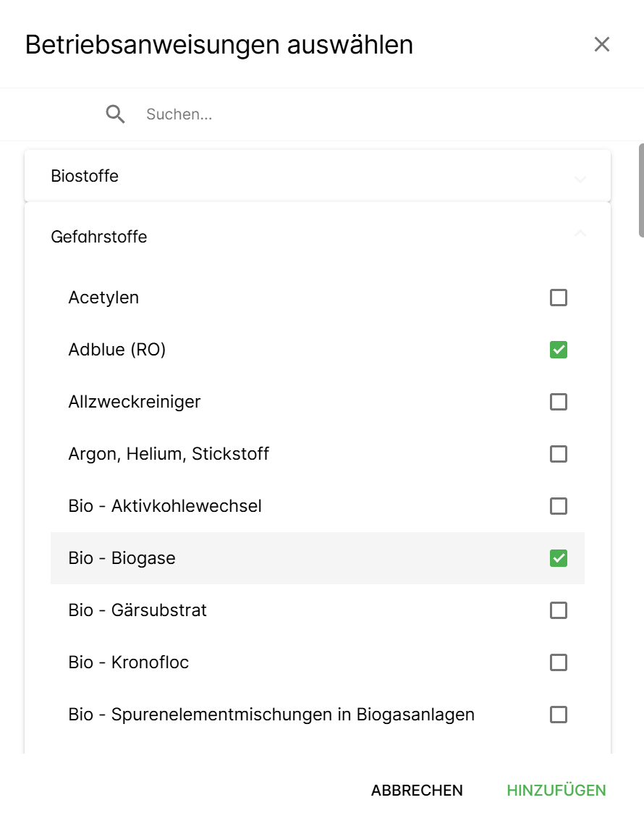Deselect the Bio - Biogase checkbox
Viewport: 644px width, 821px height.
[x=559, y=558]
